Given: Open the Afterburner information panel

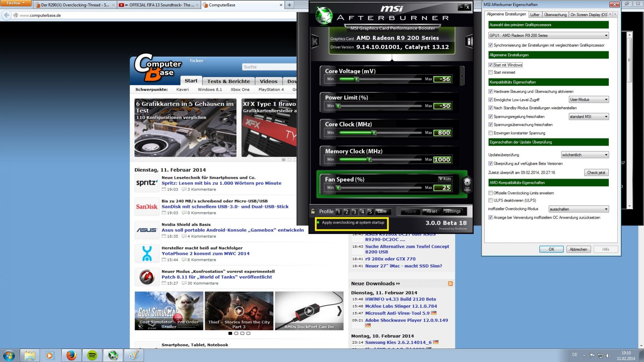Looking at the screenshot, I should [x=469, y=41].
